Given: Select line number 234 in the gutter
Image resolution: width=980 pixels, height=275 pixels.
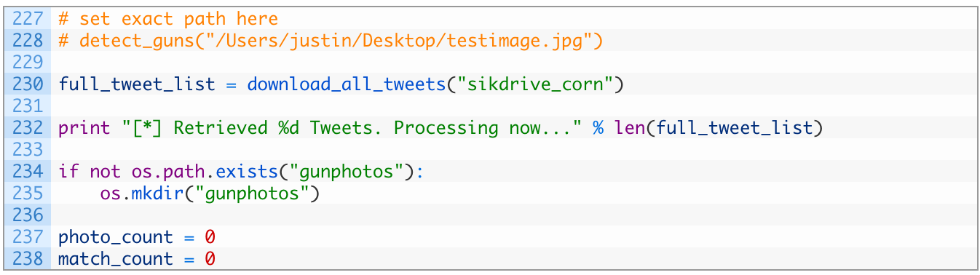Looking at the screenshot, I should click(27, 172).
